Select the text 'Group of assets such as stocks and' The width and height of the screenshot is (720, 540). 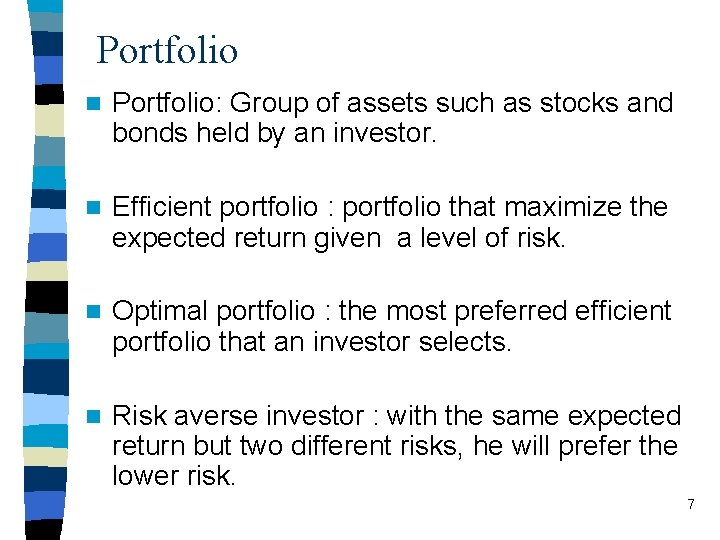[x=451, y=103]
